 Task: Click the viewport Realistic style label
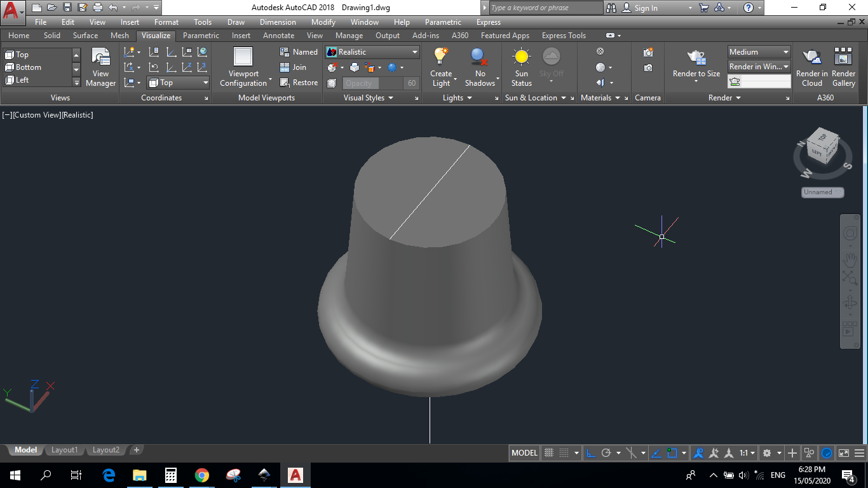(78, 115)
